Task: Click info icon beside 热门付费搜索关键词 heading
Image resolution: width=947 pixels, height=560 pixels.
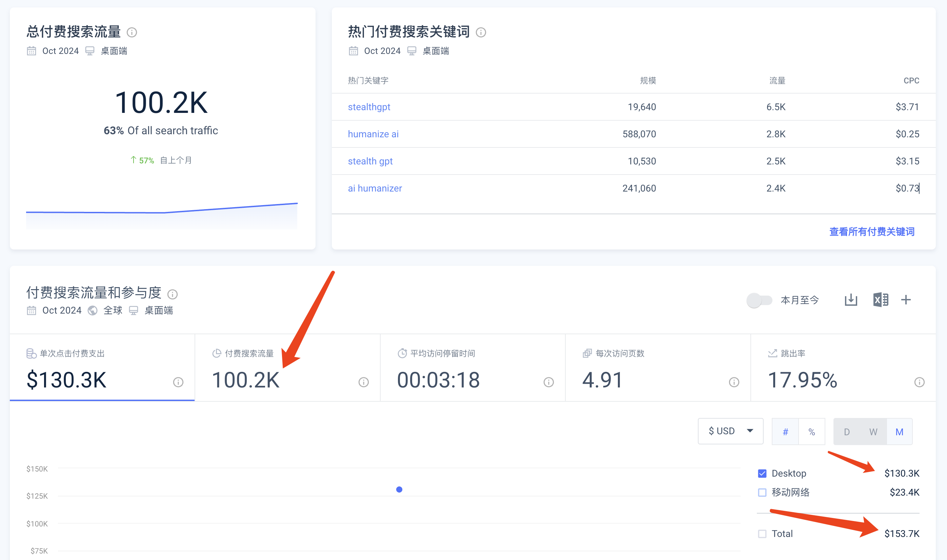Action: pyautogui.click(x=481, y=33)
